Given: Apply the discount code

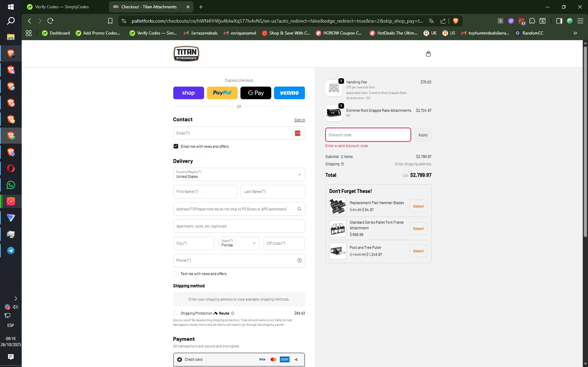Looking at the screenshot, I should tap(423, 135).
